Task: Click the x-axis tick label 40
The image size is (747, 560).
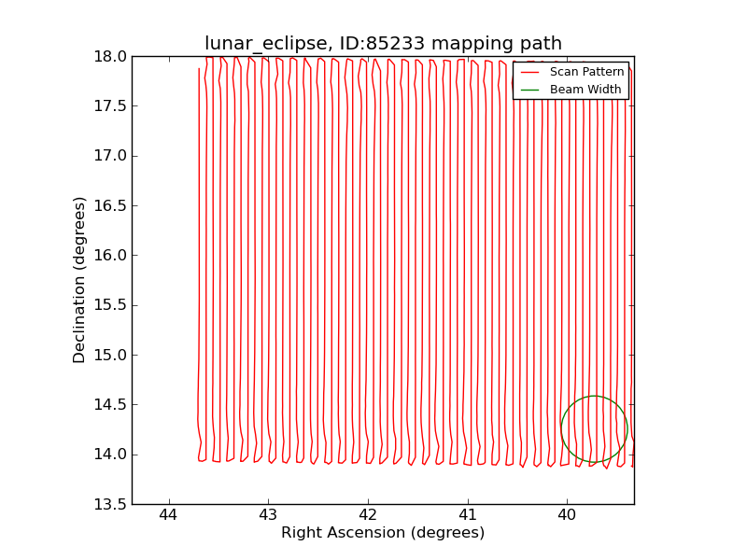Action: click(567, 515)
